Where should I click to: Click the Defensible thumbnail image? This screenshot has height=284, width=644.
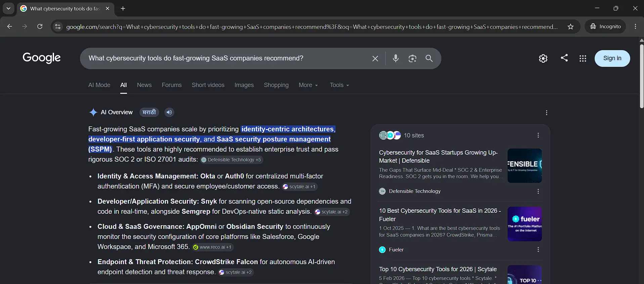pos(525,166)
